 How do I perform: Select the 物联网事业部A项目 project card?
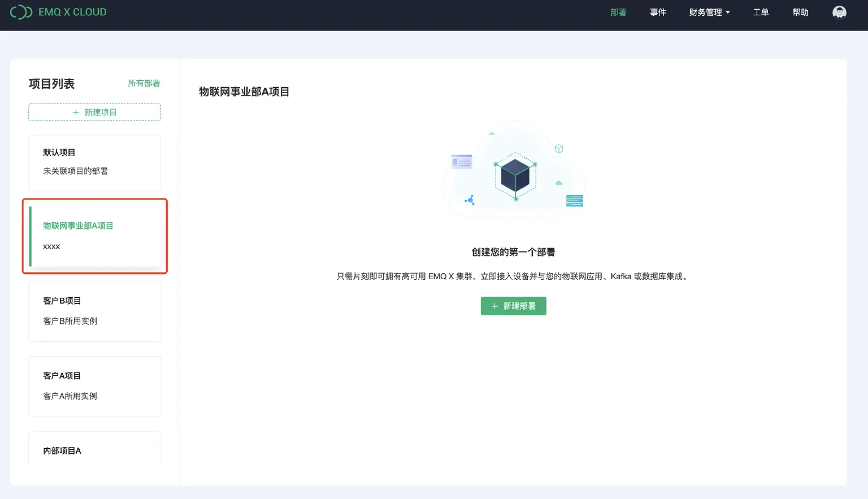point(94,236)
